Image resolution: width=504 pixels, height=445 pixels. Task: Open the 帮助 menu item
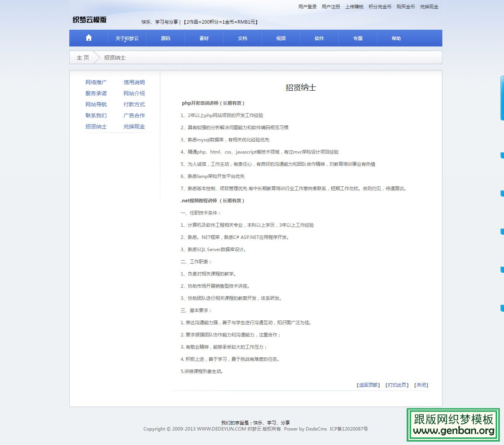click(396, 38)
